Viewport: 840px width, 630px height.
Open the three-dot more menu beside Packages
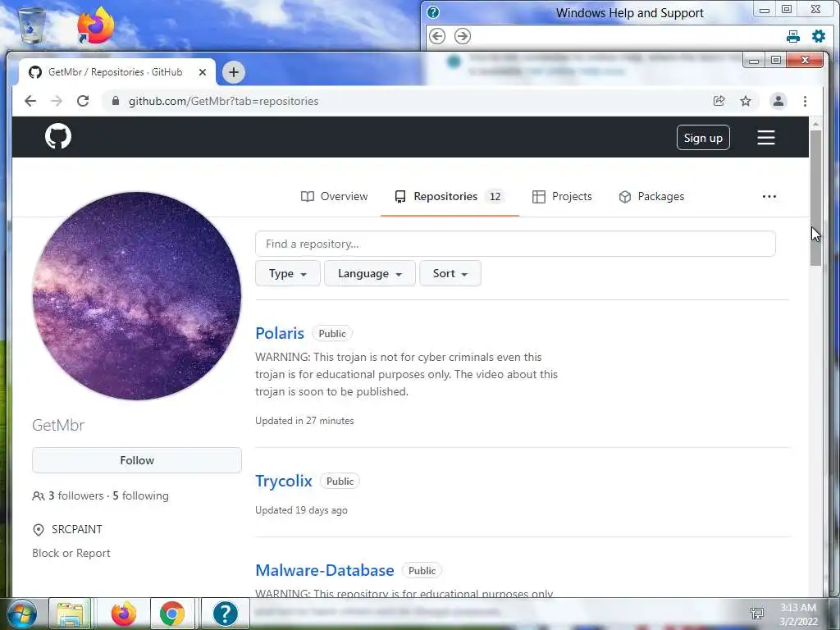tap(769, 197)
